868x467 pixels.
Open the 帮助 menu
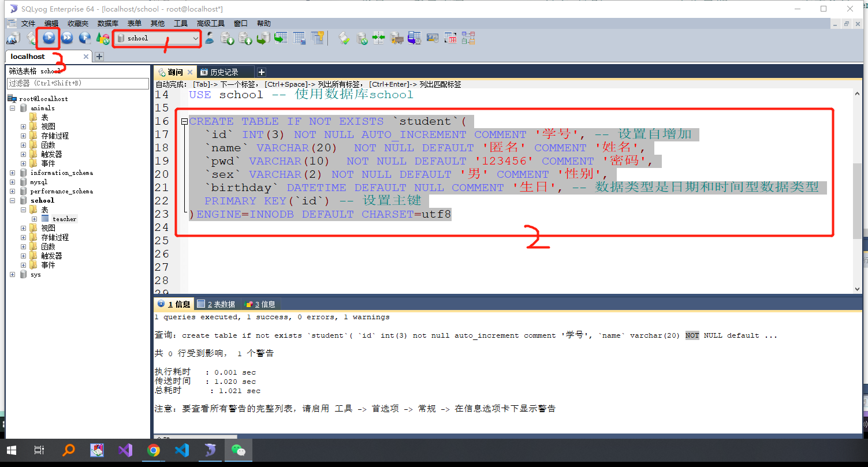point(264,24)
